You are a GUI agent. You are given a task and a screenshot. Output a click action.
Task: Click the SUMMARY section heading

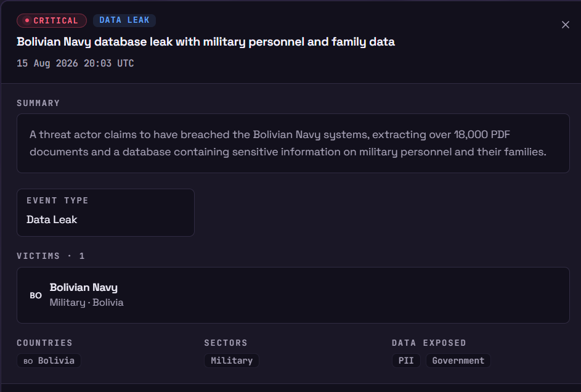(x=38, y=103)
